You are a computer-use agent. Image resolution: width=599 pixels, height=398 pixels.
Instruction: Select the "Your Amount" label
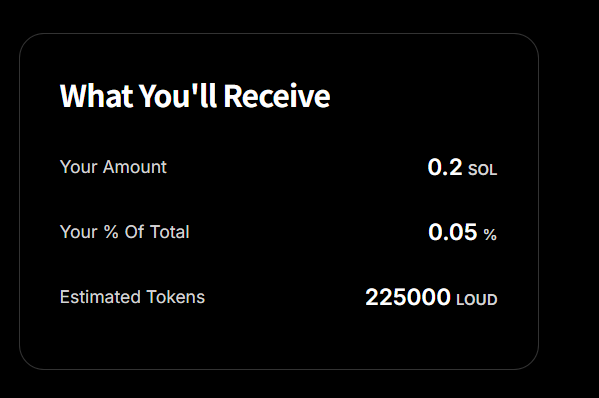[x=113, y=167]
